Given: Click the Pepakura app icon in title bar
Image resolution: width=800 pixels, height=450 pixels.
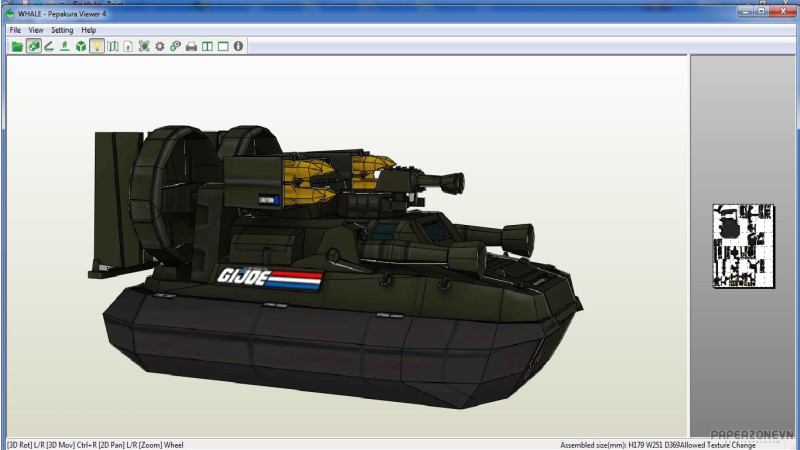Looking at the screenshot, I should point(10,14).
